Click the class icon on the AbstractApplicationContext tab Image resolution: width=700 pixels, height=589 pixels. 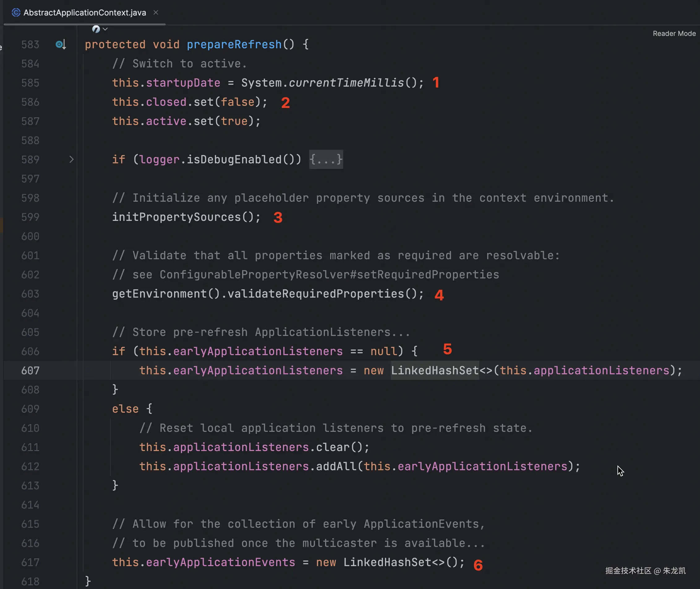click(16, 13)
